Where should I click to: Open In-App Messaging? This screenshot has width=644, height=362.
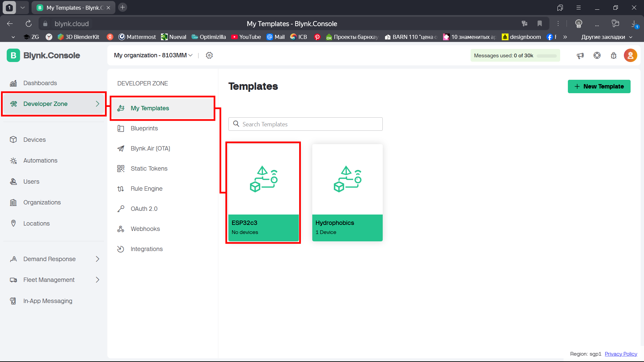pos(48,301)
